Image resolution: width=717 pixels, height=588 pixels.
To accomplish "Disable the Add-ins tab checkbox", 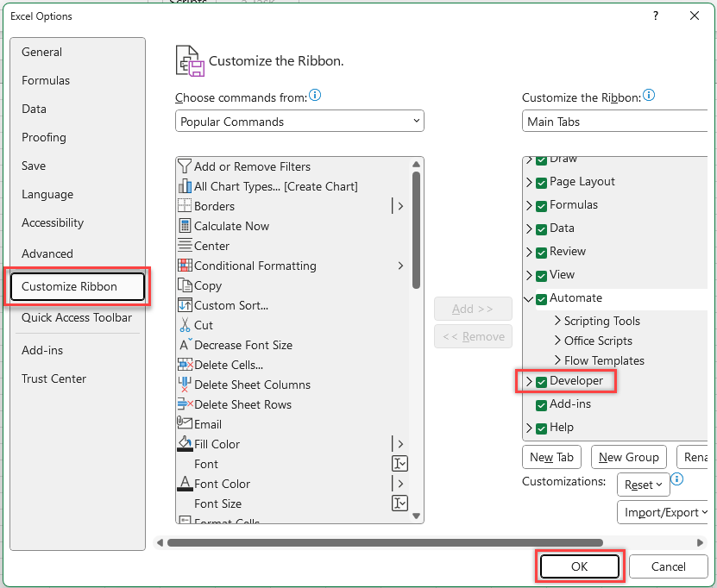I will [x=541, y=404].
